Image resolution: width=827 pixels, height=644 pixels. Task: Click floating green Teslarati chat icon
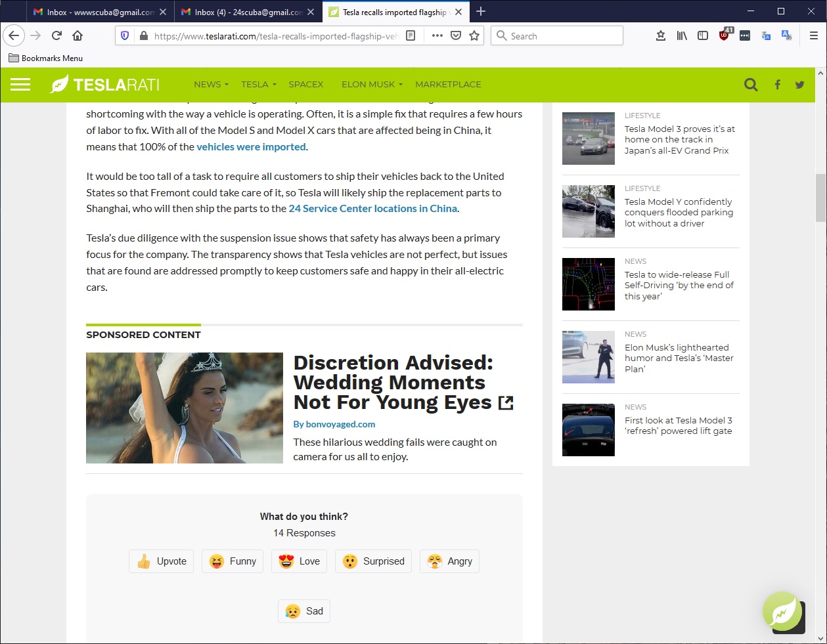click(x=782, y=611)
